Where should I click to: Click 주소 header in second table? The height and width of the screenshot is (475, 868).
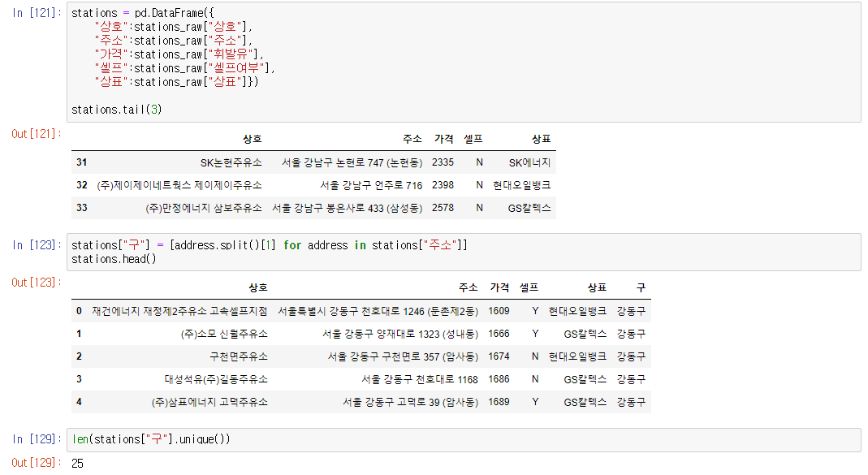[x=469, y=287]
